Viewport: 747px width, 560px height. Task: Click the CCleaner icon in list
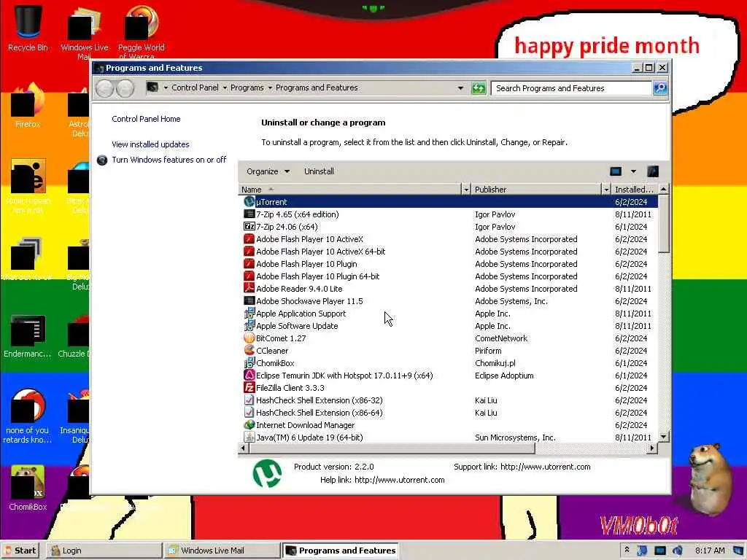click(249, 351)
